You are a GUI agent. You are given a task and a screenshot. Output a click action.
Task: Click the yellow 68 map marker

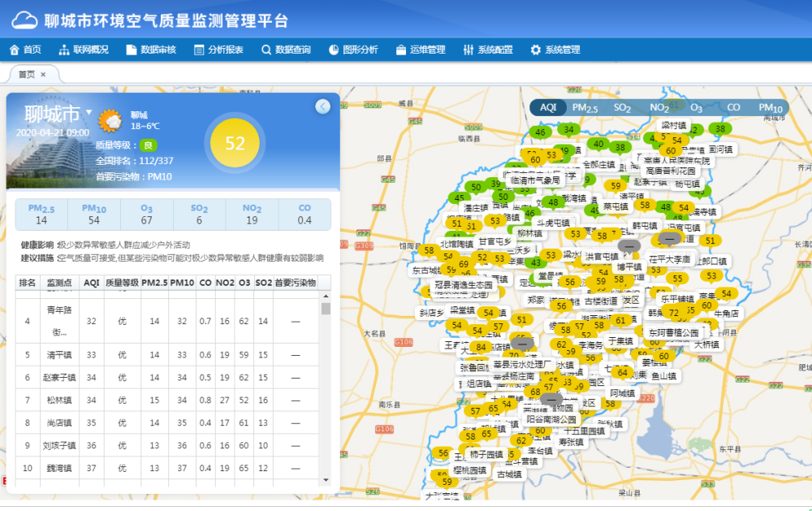(535, 392)
